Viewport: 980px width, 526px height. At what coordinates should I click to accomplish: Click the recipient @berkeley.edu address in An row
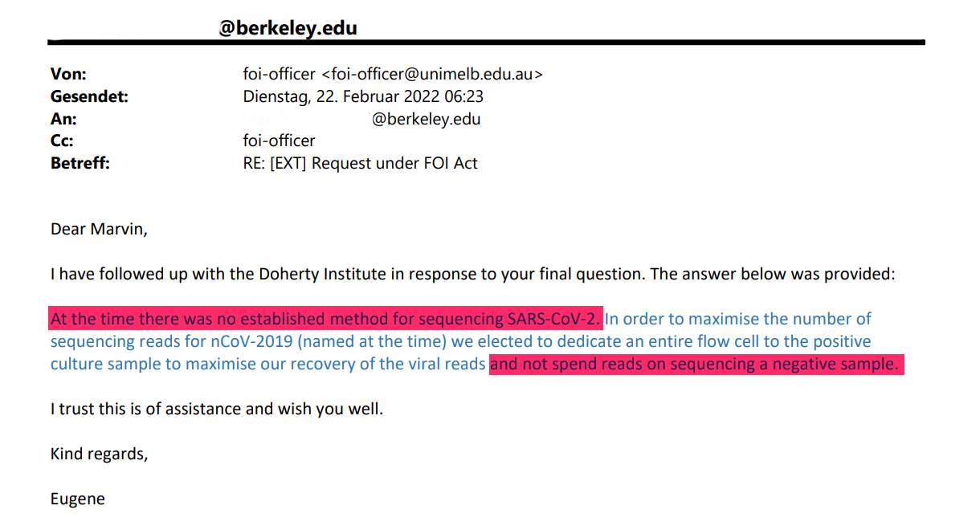(x=426, y=120)
